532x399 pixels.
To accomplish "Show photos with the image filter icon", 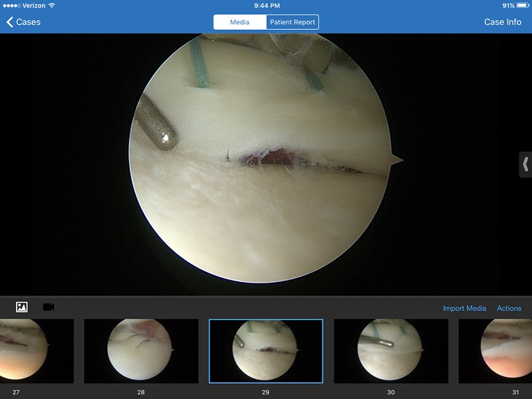I will pyautogui.click(x=22, y=307).
